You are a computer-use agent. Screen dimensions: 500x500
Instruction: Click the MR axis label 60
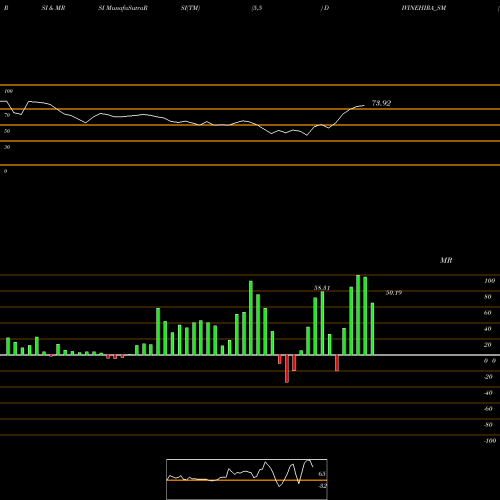(x=488, y=313)
